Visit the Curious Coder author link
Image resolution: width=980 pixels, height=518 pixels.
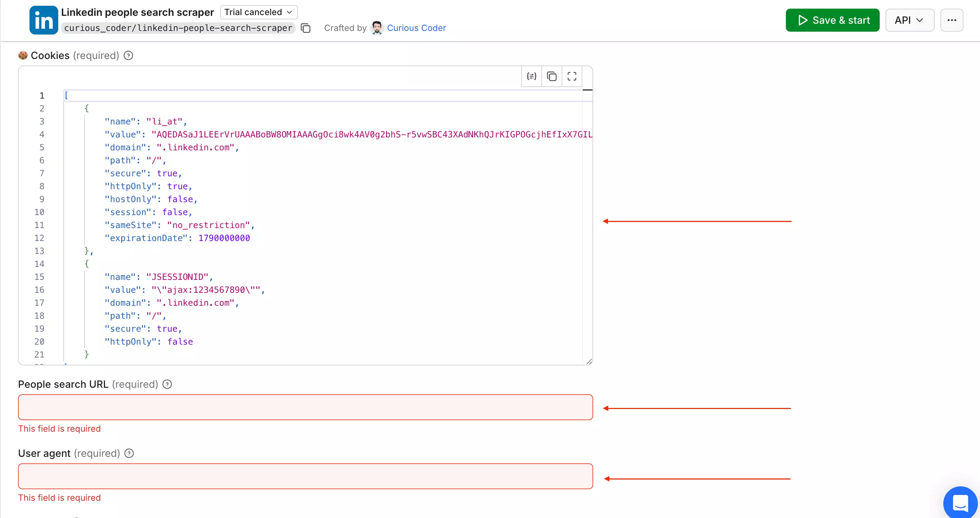coord(416,28)
